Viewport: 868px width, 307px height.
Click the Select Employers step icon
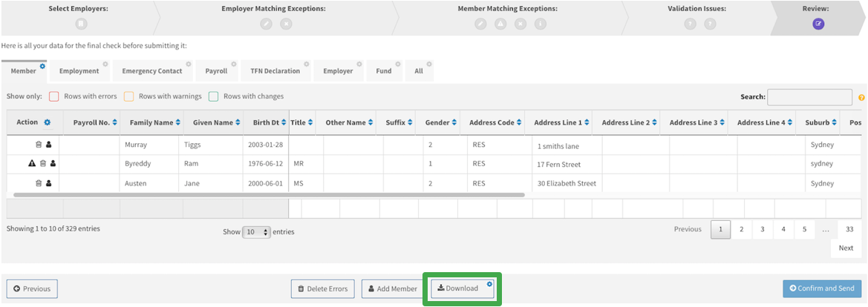81,24
